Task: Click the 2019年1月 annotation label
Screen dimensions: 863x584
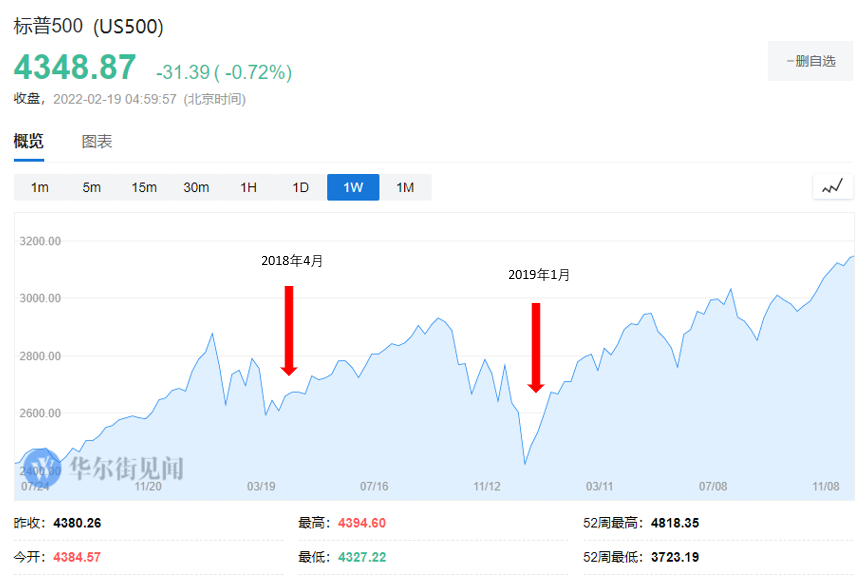Action: pyautogui.click(x=538, y=274)
